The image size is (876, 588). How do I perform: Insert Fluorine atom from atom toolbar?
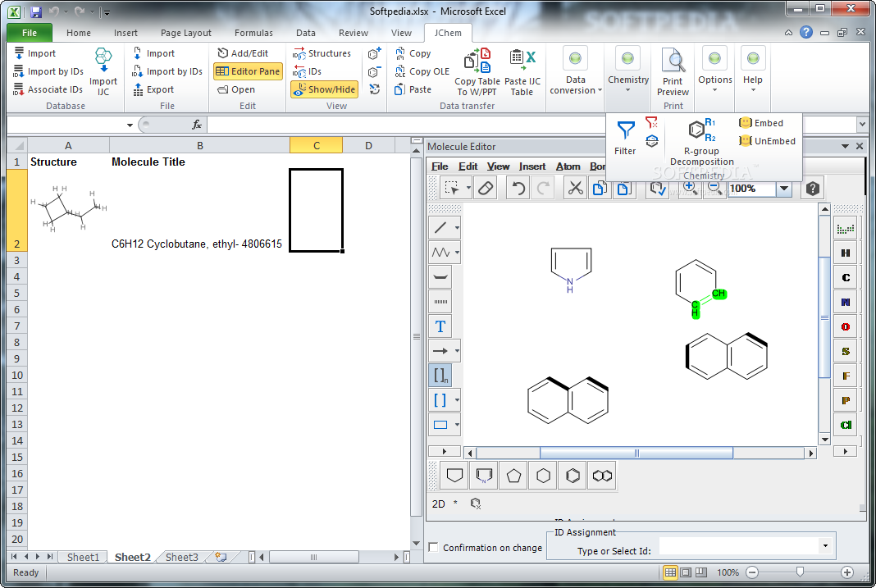point(846,376)
